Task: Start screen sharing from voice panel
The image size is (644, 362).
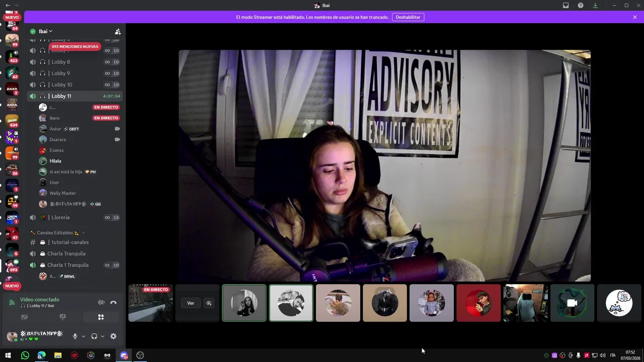Action: coord(62,317)
